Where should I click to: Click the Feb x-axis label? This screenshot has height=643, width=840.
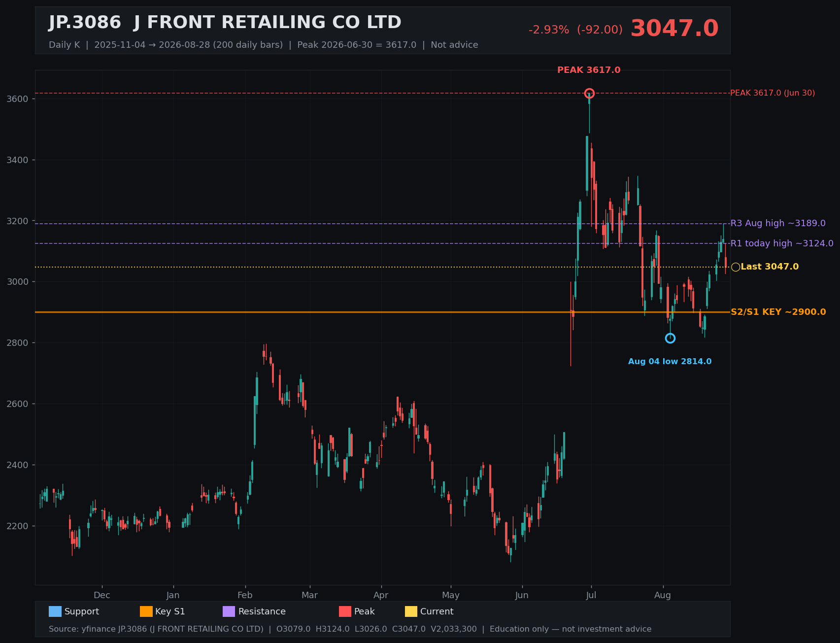click(245, 595)
